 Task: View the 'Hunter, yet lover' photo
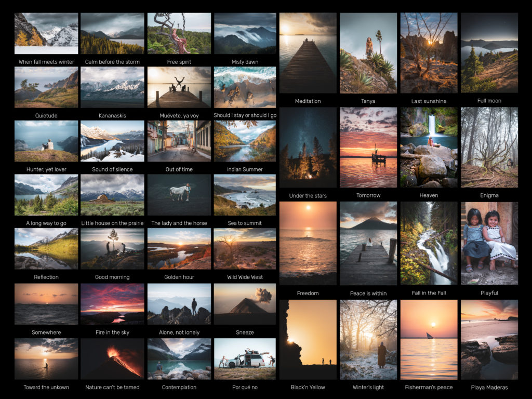point(46,141)
